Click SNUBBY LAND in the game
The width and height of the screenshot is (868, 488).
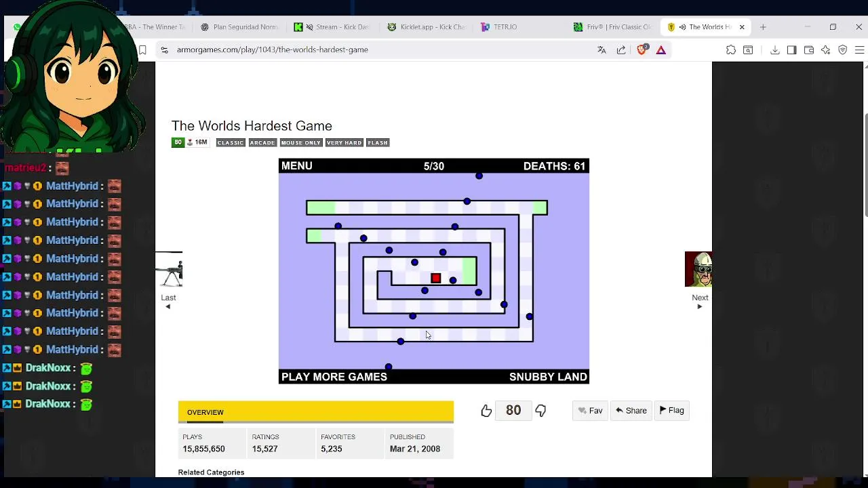pos(548,377)
